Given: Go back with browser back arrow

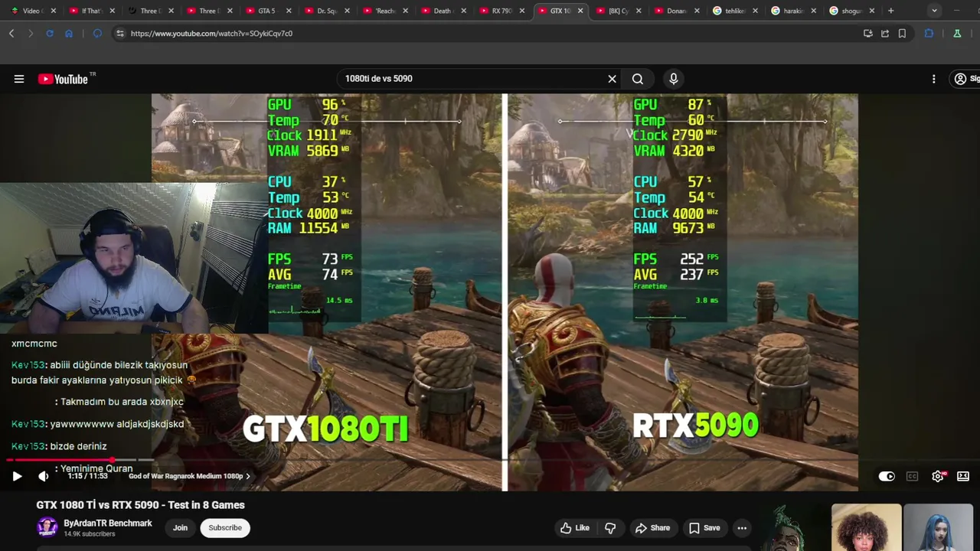Looking at the screenshot, I should click(11, 34).
